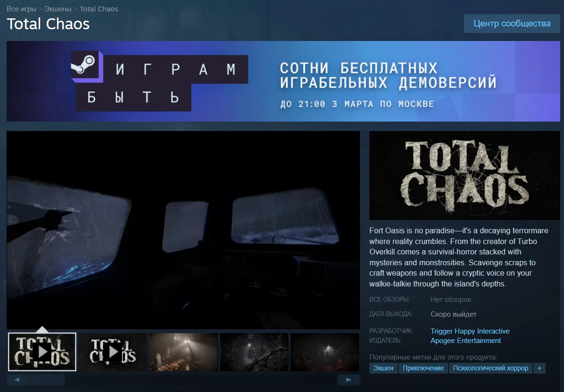
Task: Click the 'Total Chaos' page title
Action: pos(48,24)
